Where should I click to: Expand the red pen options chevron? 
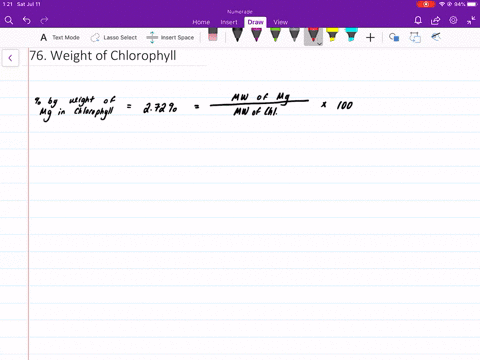(x=319, y=43)
